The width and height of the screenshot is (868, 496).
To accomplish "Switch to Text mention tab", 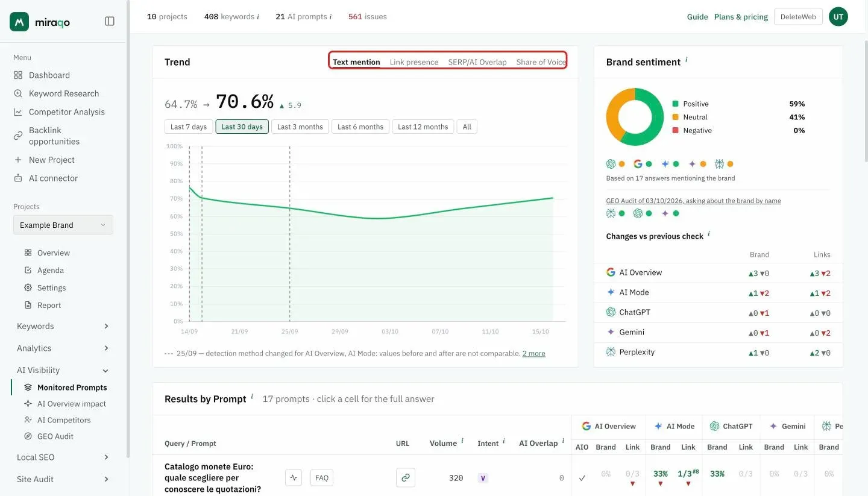I will (356, 62).
